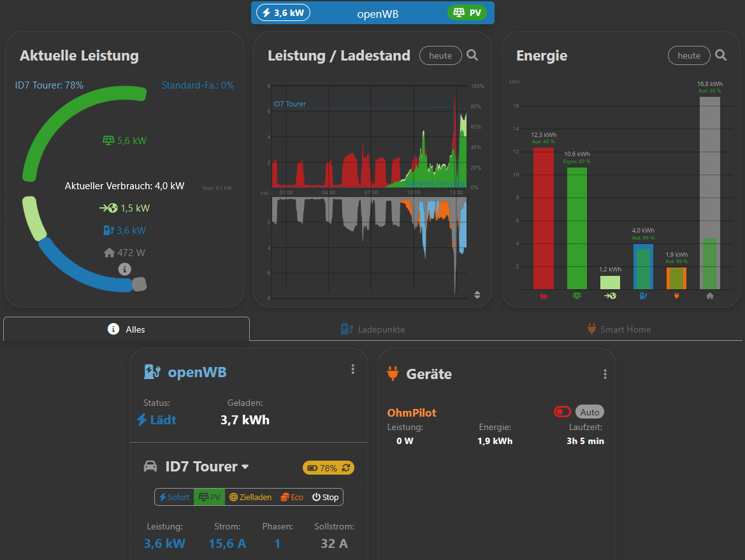Screen dimensions: 745x560
Task: Select PV charge mode
Action: (209, 497)
